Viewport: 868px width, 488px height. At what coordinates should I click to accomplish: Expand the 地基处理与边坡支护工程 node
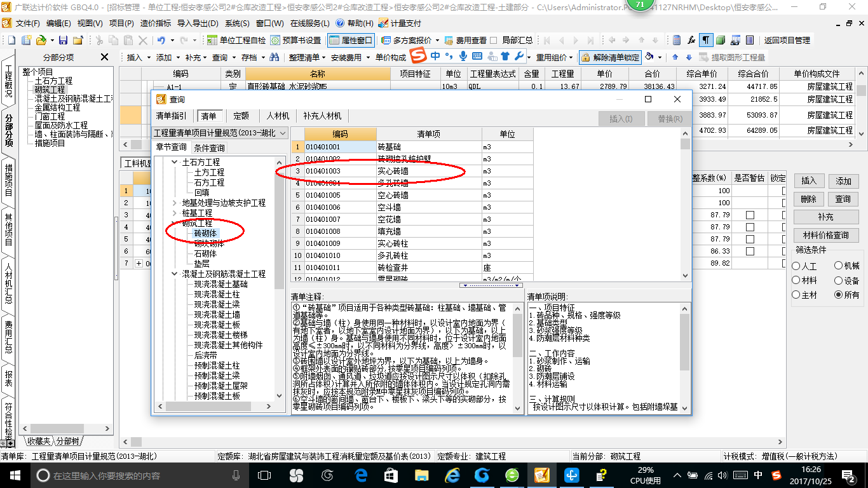[175, 203]
